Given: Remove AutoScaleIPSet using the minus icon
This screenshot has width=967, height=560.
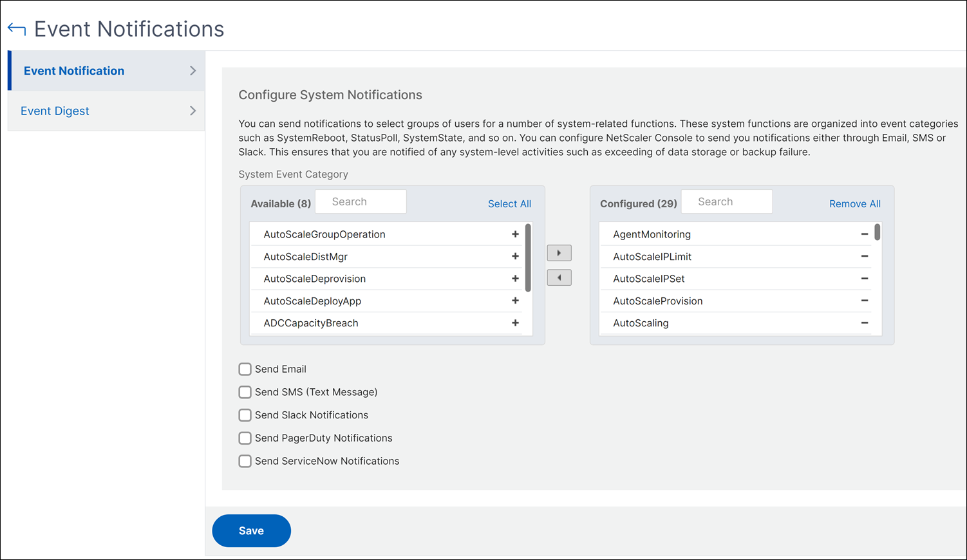Looking at the screenshot, I should tap(865, 279).
